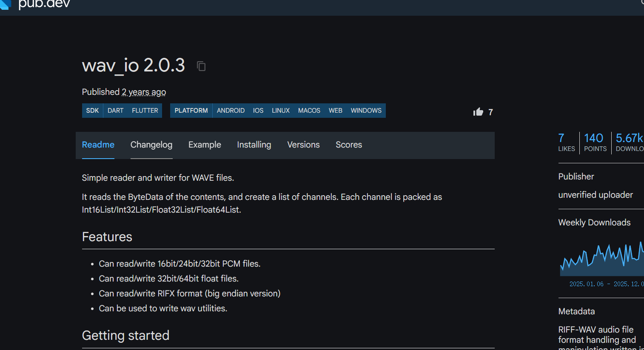Screen dimensions: 644x350
Task: Go to the Installing tab
Action: (254, 145)
